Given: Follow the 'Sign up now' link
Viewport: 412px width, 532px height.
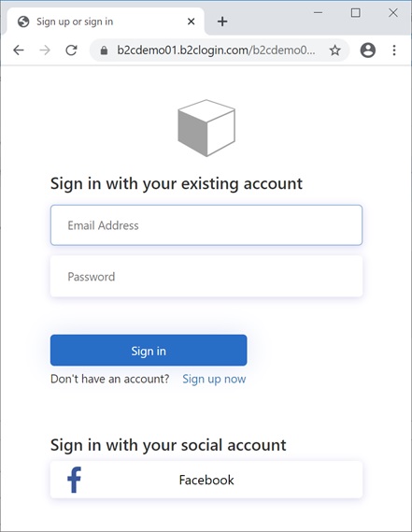Looking at the screenshot, I should [214, 379].
